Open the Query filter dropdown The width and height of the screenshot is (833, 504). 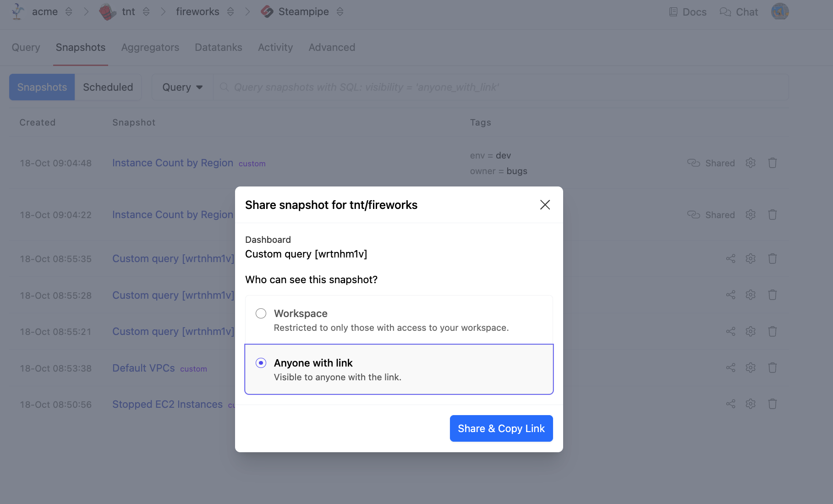[x=182, y=87]
